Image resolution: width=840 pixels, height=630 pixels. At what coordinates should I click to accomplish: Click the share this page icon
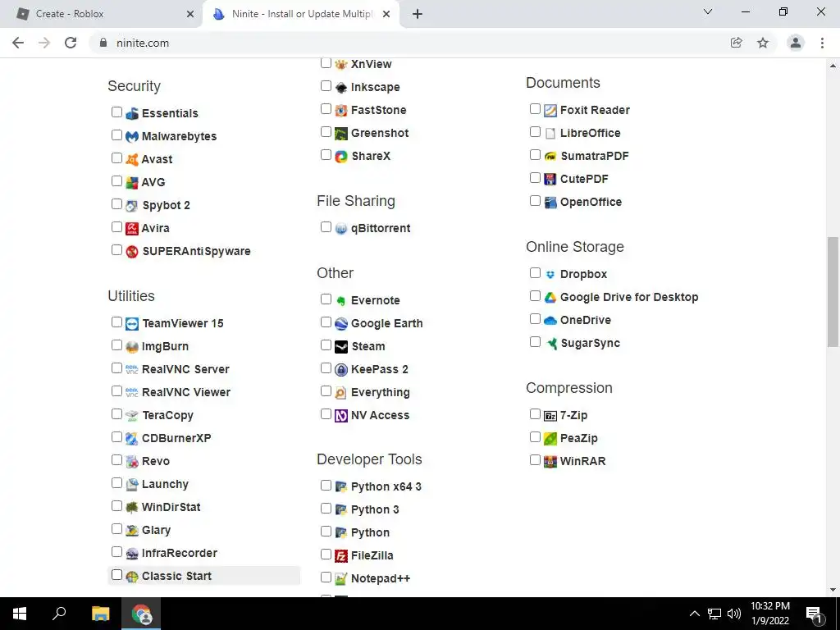point(737,43)
